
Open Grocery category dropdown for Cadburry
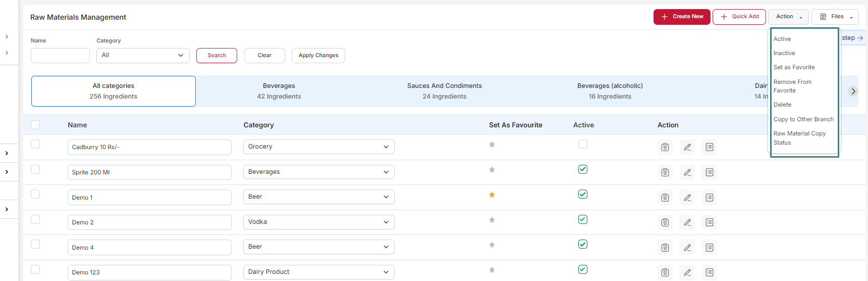point(319,147)
